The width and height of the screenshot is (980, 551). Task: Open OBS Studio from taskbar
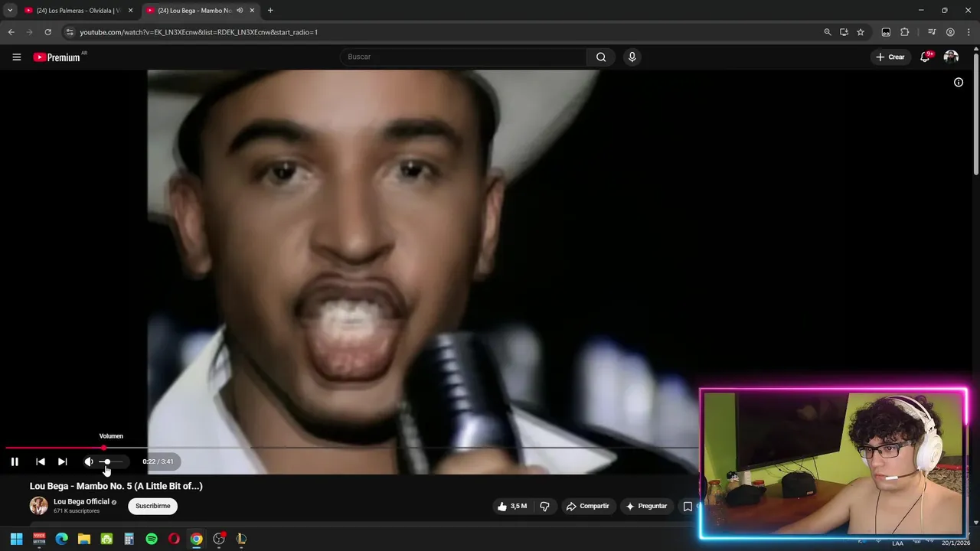[219, 539]
